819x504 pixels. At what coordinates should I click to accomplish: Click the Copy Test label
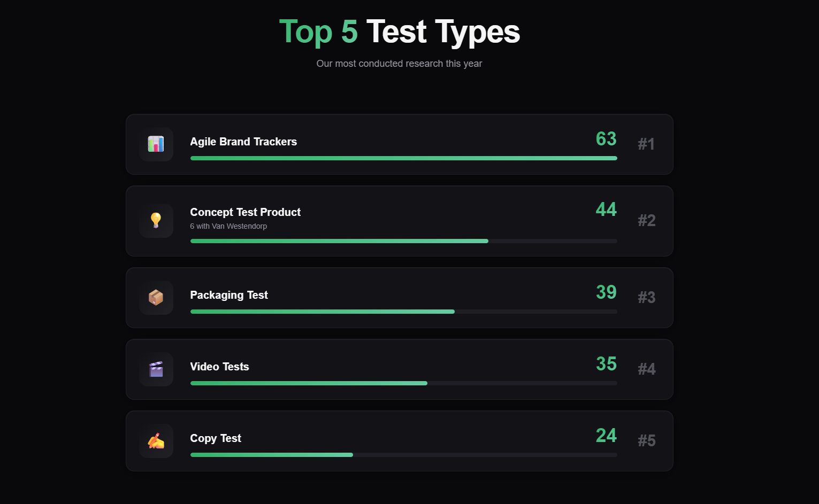point(216,438)
